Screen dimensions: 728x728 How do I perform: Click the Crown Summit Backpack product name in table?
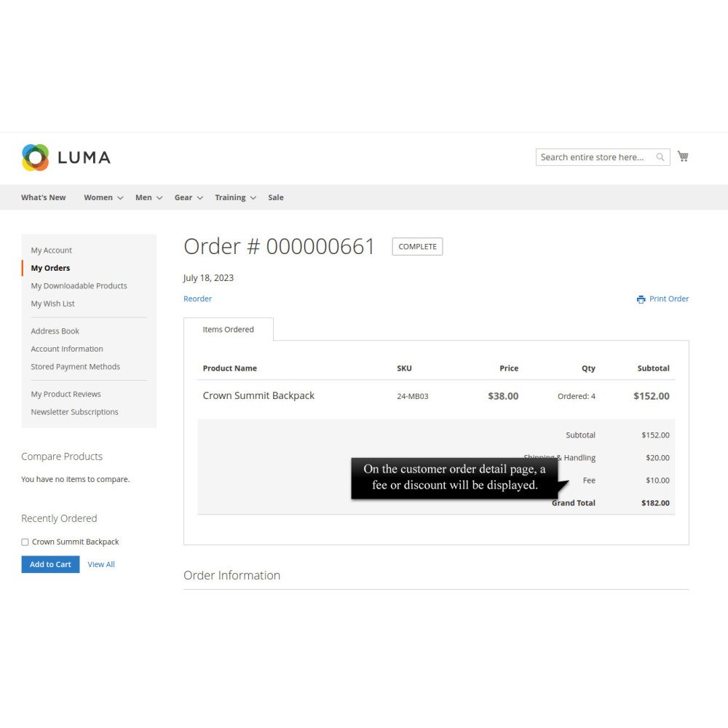pyautogui.click(x=258, y=395)
